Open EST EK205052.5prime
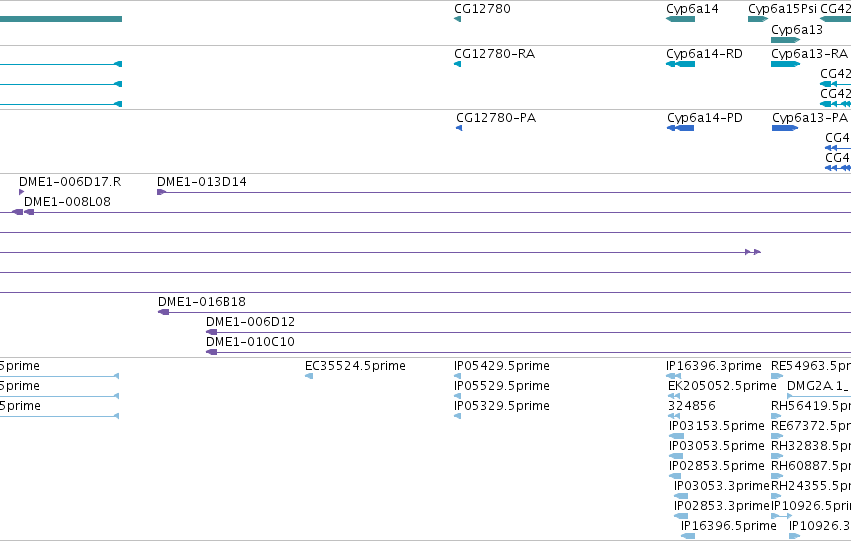Image resolution: width=851 pixels, height=541 pixels. coord(722,386)
